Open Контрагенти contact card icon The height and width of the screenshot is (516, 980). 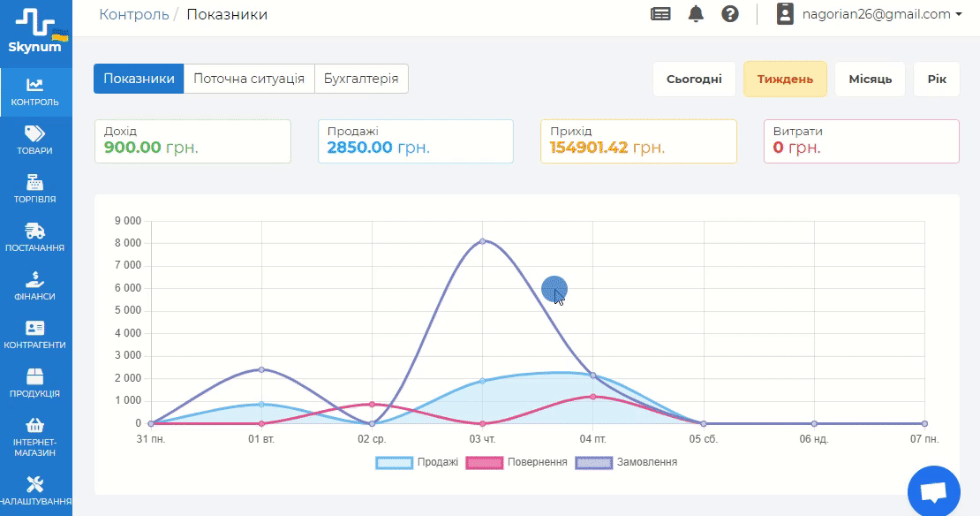35,328
